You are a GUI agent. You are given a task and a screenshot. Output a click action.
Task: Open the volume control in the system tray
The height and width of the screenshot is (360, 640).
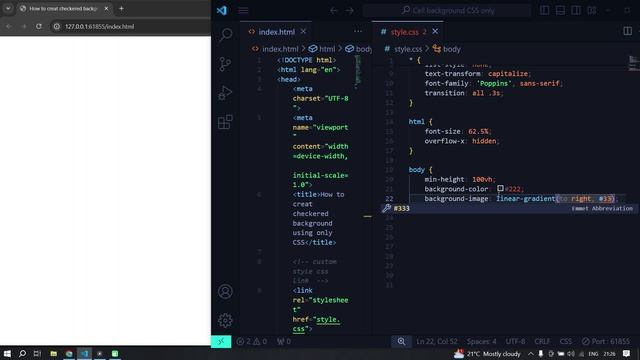click(x=571, y=353)
